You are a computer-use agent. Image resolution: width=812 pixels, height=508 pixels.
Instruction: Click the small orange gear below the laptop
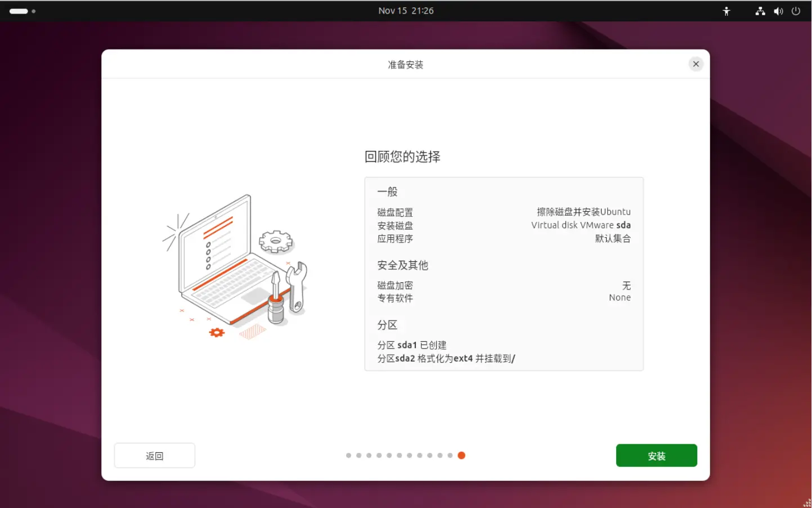[x=217, y=333]
